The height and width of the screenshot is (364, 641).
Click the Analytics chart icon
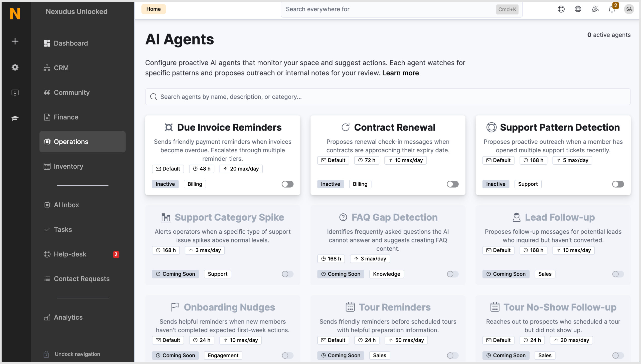click(x=47, y=317)
